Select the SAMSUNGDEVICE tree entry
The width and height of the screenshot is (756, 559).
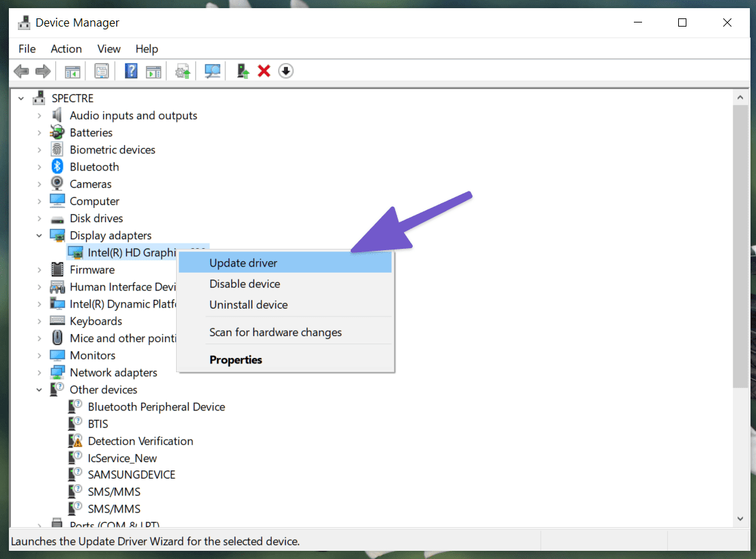click(x=131, y=474)
